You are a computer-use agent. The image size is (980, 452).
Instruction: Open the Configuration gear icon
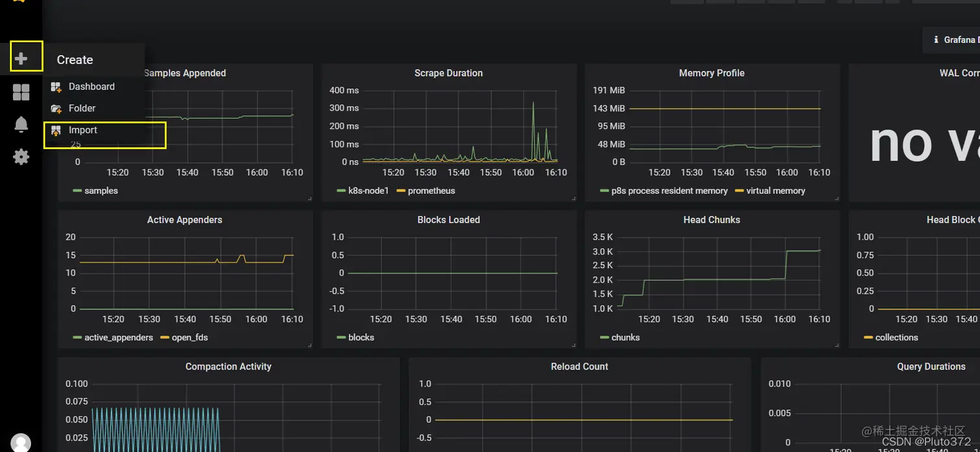click(x=21, y=156)
